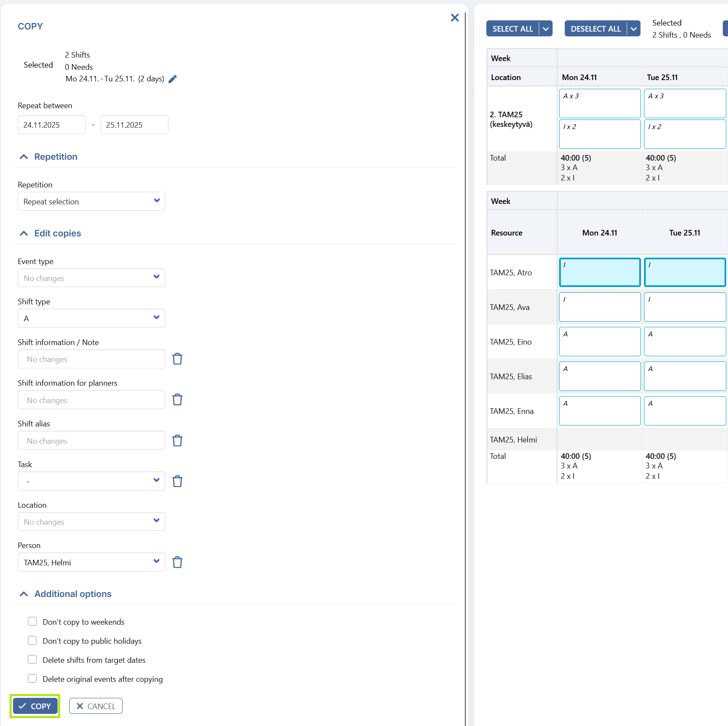Select TAM25, Enna shift on Tue 25.11

tap(685, 411)
